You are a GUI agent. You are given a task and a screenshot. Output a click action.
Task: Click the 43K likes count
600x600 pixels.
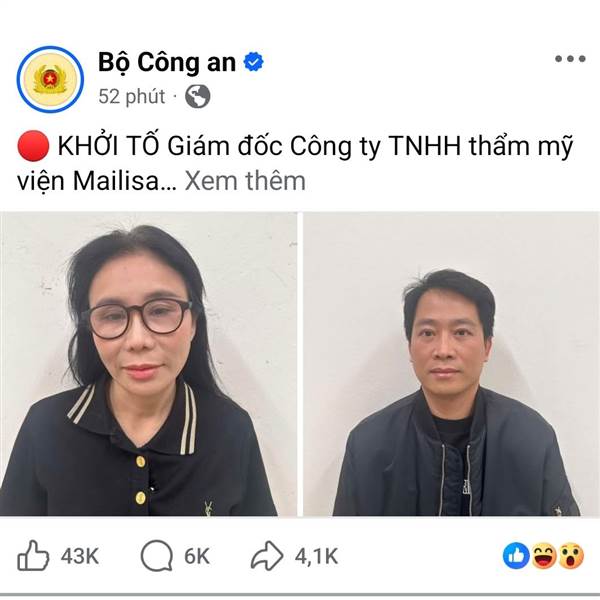coord(80,556)
